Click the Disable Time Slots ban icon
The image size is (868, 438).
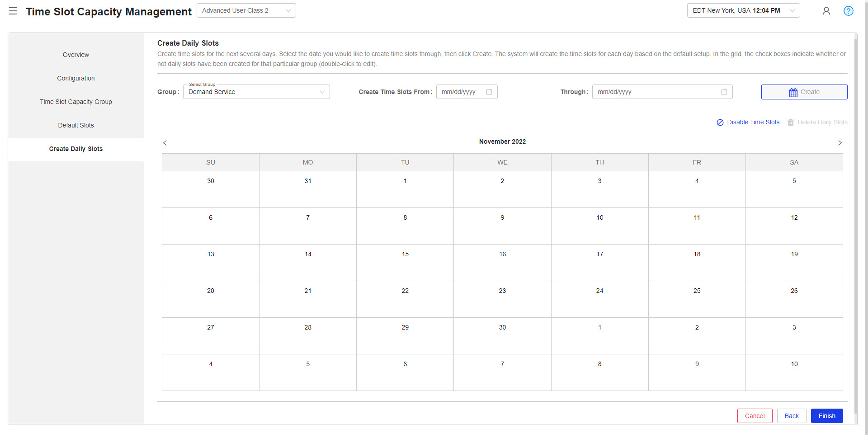pos(720,122)
